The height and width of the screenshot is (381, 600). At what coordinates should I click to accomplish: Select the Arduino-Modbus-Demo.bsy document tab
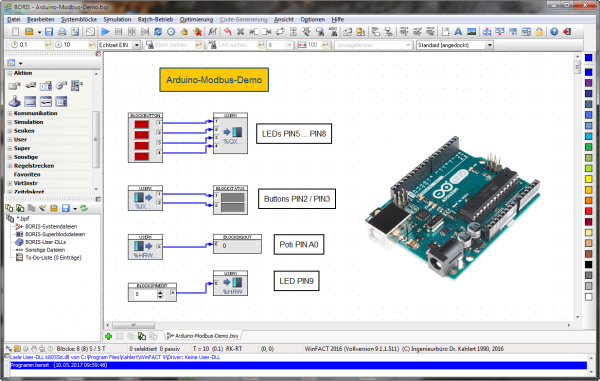[203, 336]
